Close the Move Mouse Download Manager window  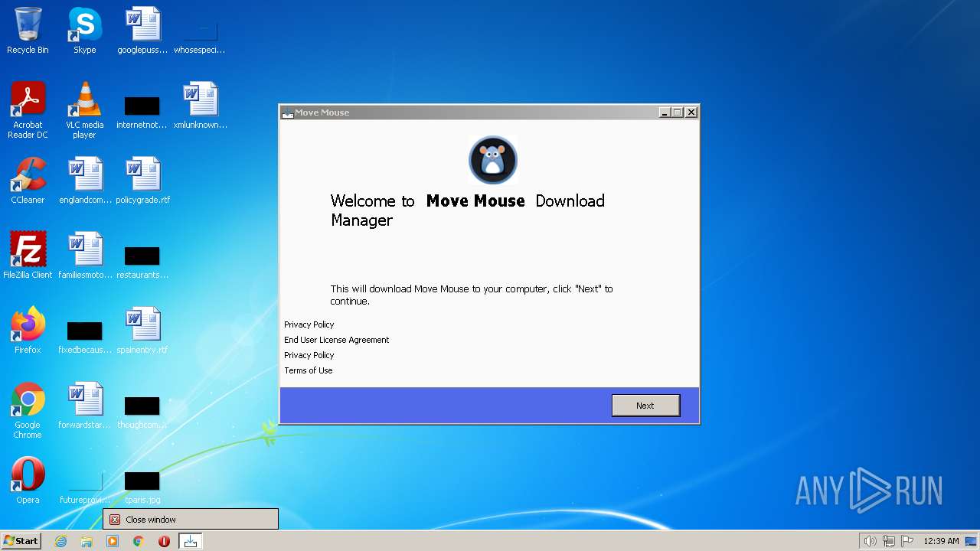pyautogui.click(x=691, y=112)
